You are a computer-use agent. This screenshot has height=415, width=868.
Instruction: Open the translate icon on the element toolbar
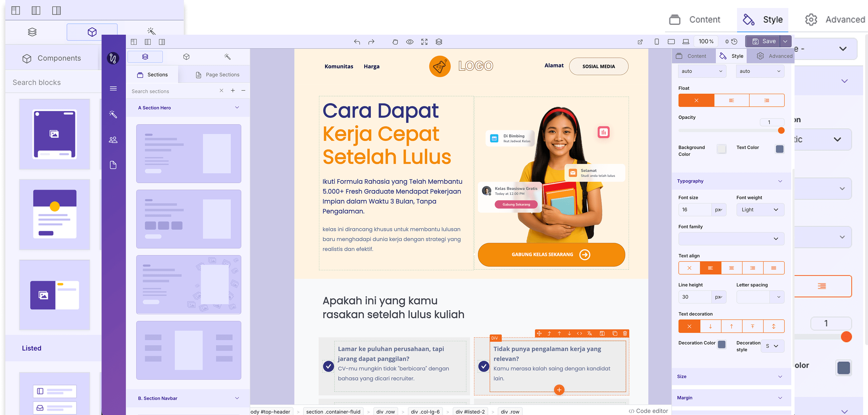[x=589, y=333]
